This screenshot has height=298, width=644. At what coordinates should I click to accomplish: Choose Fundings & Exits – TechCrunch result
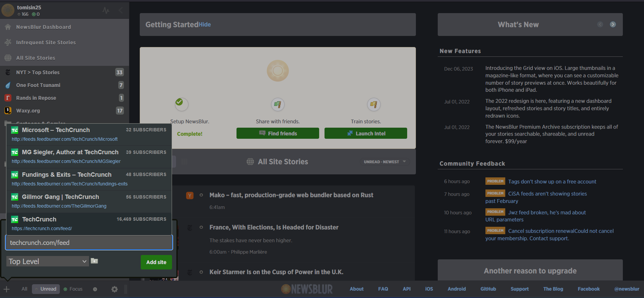click(x=89, y=179)
